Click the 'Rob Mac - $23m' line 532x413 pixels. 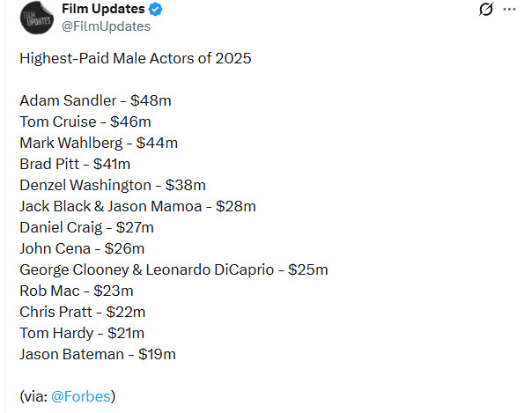pyautogui.click(x=77, y=291)
